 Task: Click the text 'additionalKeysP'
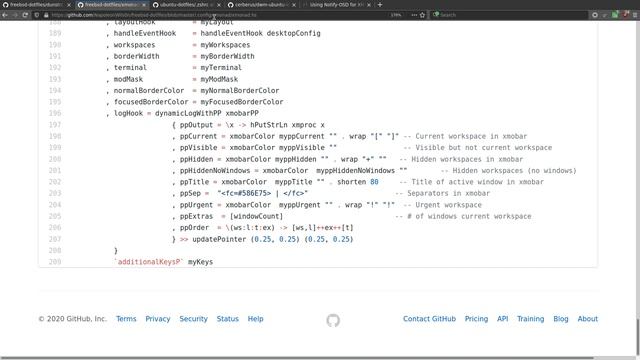click(149, 262)
